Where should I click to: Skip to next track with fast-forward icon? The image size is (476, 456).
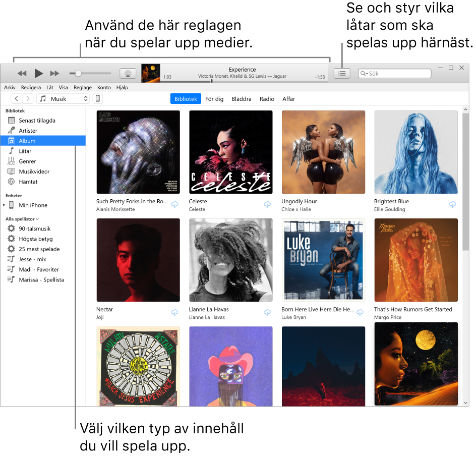pyautogui.click(x=54, y=73)
